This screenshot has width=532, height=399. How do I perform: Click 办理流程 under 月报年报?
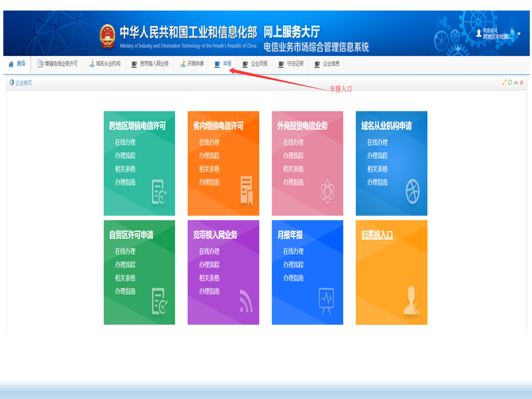tap(294, 265)
